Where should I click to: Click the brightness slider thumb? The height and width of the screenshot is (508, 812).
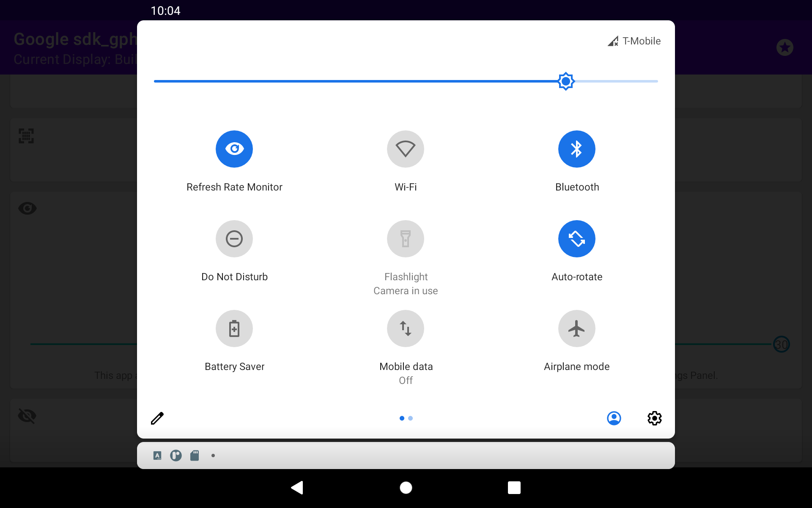point(566,81)
